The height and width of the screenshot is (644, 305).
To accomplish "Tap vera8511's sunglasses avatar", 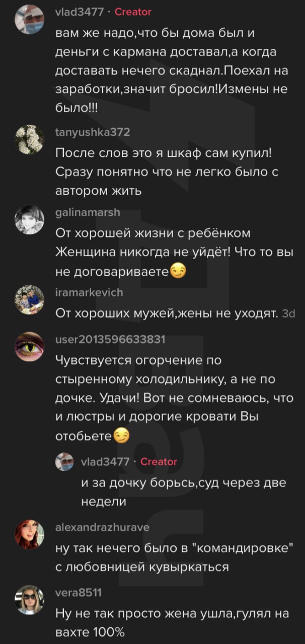I will coord(31,600).
